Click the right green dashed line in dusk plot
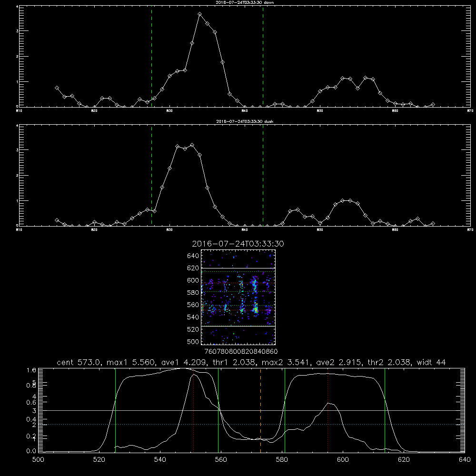This screenshot has width=476, height=476. click(x=263, y=176)
